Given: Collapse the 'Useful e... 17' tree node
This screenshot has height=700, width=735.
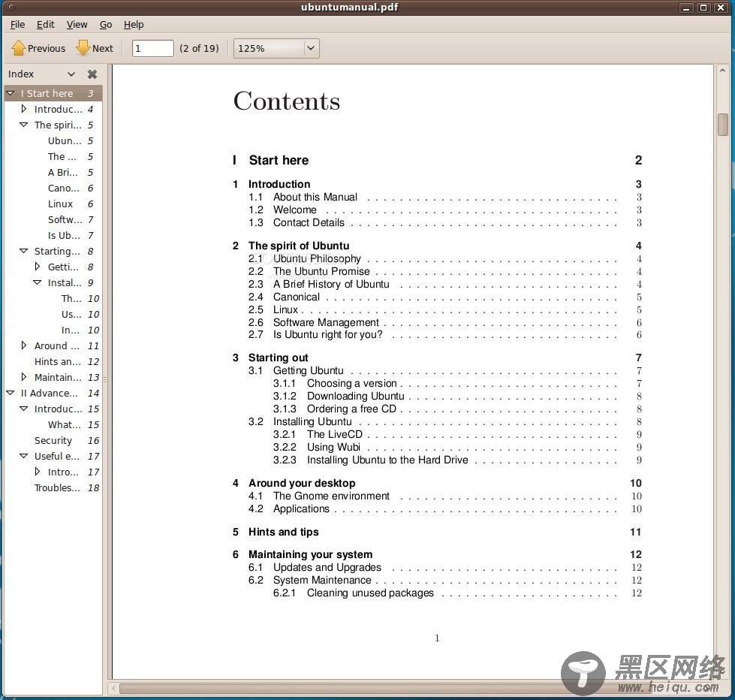Looking at the screenshot, I should point(23,456).
